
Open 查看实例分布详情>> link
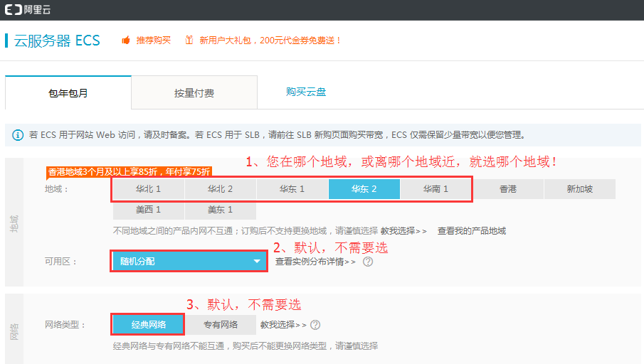[315, 262]
